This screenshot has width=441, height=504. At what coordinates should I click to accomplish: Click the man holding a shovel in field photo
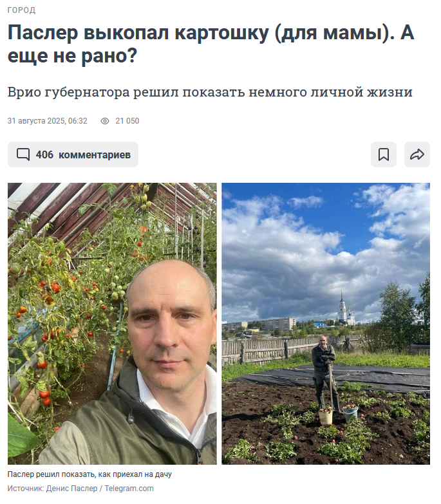tap(325, 375)
